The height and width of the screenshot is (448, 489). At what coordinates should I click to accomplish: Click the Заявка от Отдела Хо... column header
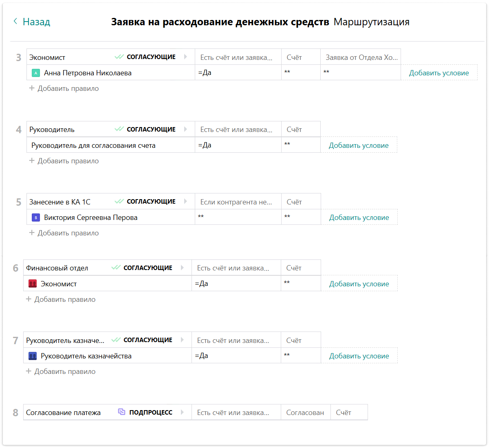[x=361, y=57]
